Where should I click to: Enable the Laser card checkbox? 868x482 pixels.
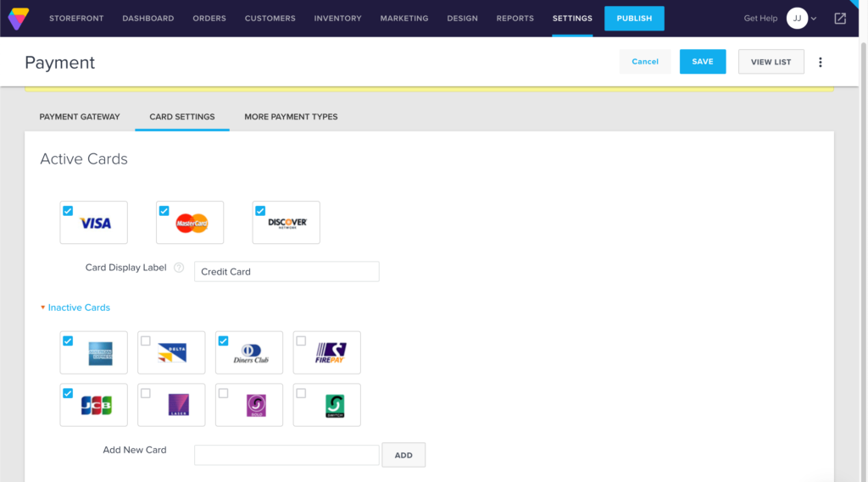coord(146,393)
